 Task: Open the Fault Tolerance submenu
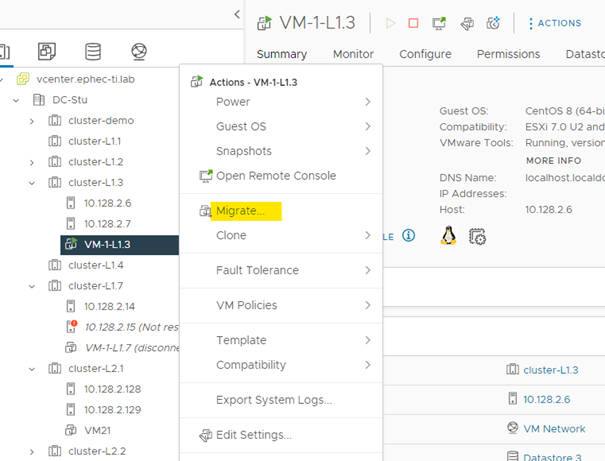tap(281, 270)
